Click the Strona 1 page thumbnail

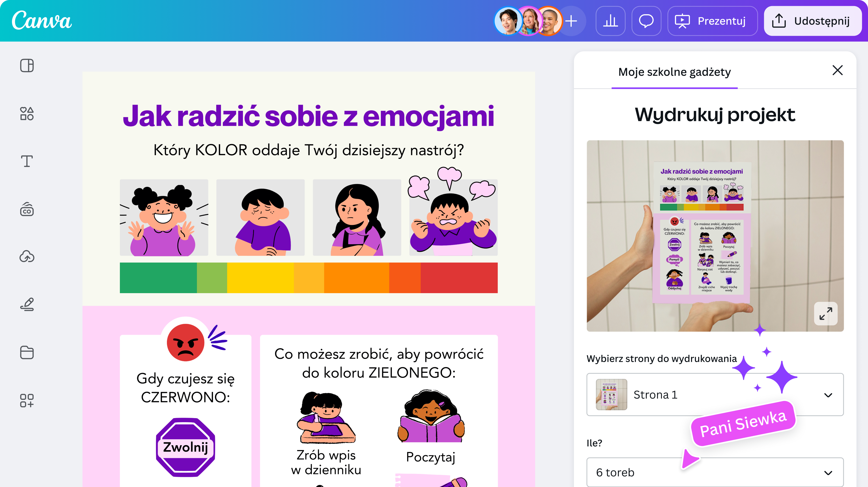coord(611,395)
